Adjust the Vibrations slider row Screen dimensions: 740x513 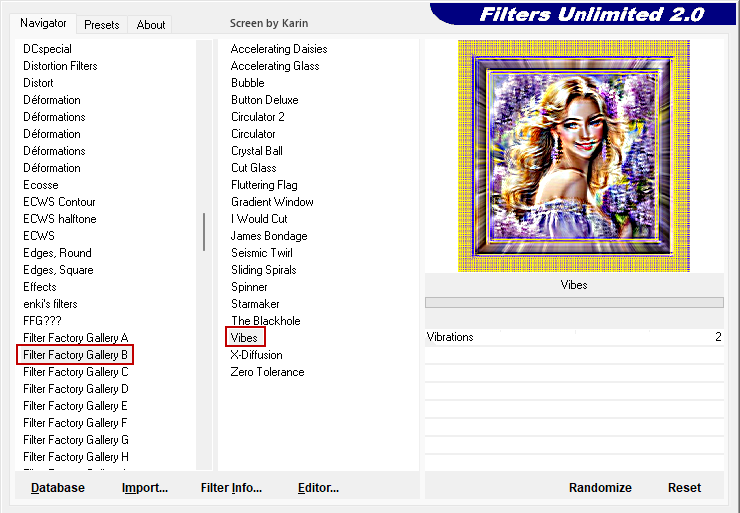click(573, 337)
